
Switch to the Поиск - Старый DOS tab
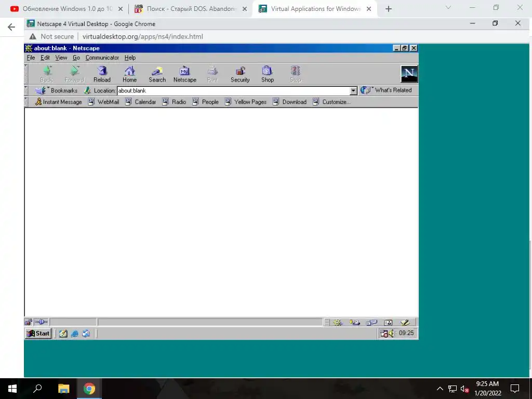191,9
